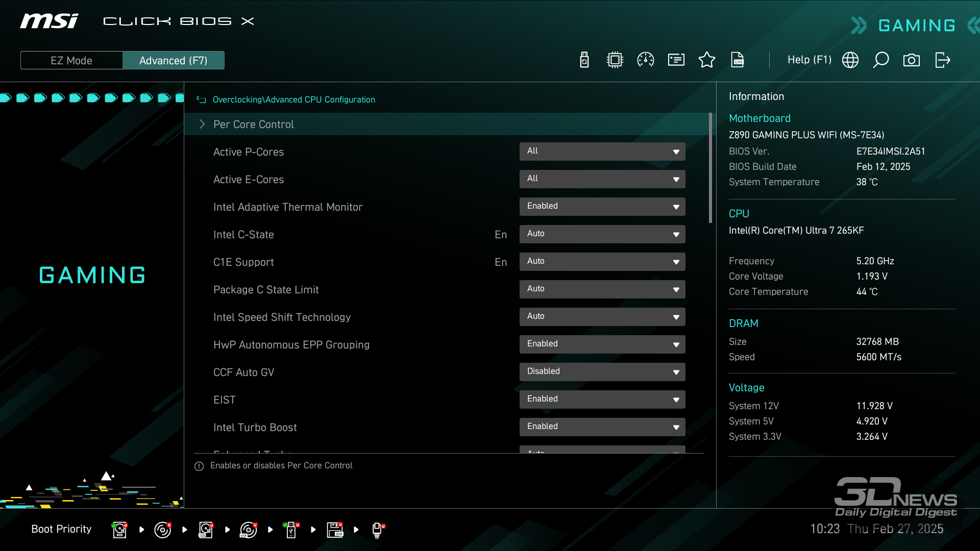Open the CPU chip settings icon
Image resolution: width=980 pixels, height=551 pixels.
[615, 60]
